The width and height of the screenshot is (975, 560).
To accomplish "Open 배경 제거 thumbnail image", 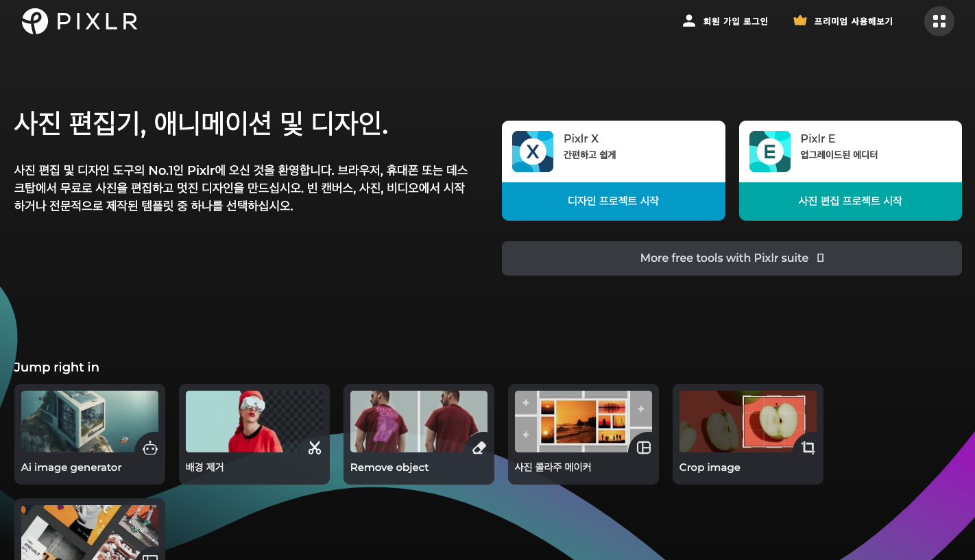I will (254, 422).
